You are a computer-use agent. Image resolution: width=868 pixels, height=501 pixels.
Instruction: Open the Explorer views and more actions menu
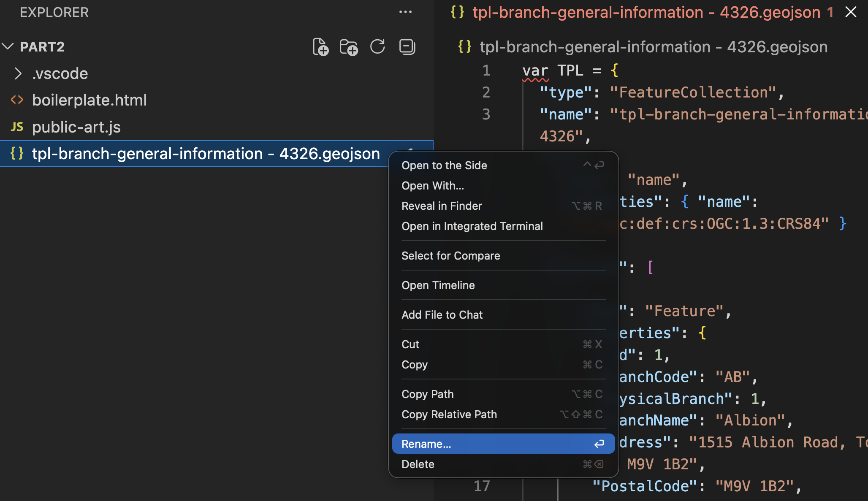tap(405, 12)
